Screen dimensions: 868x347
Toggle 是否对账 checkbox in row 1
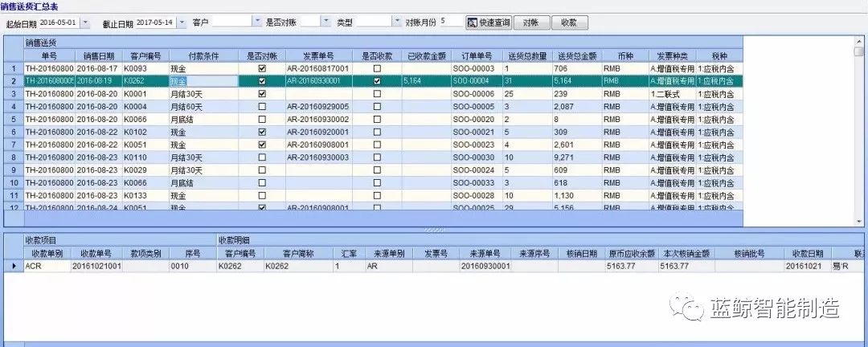tap(262, 70)
